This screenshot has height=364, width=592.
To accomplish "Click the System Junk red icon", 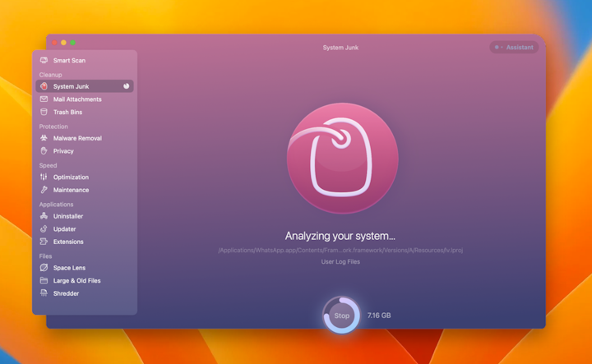I will coord(44,86).
